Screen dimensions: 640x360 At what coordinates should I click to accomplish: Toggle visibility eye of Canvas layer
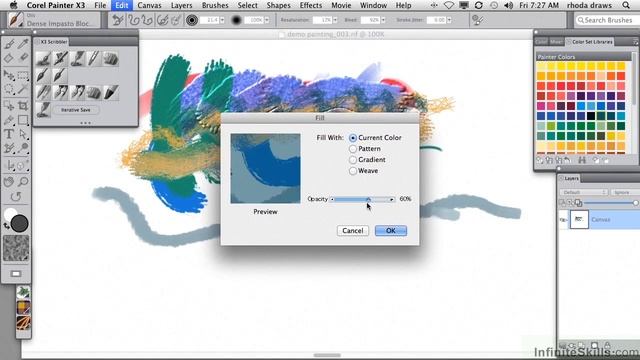[563, 220]
